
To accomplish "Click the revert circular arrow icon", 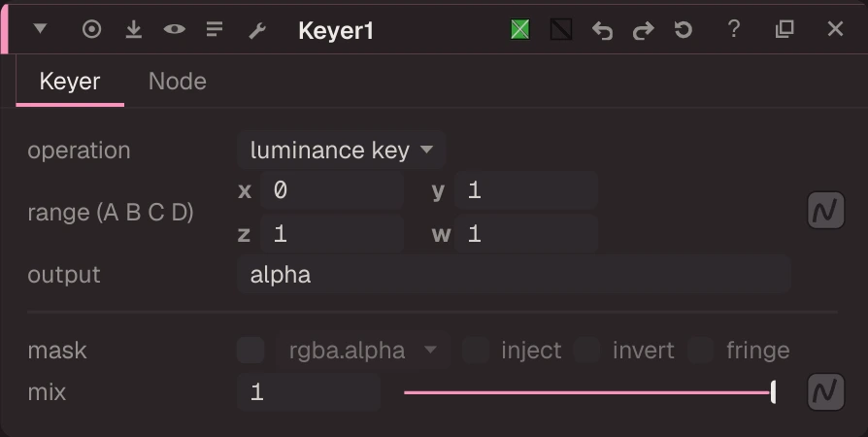I will (684, 29).
